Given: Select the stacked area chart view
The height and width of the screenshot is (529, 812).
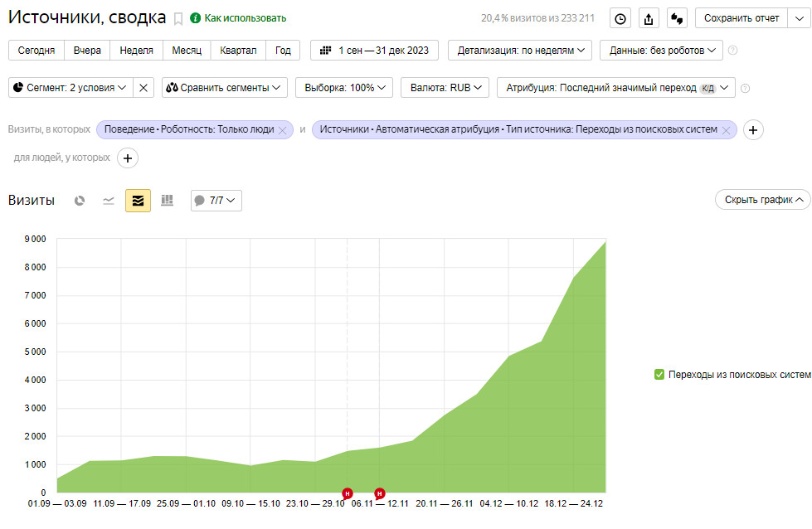Looking at the screenshot, I should pyautogui.click(x=138, y=201).
